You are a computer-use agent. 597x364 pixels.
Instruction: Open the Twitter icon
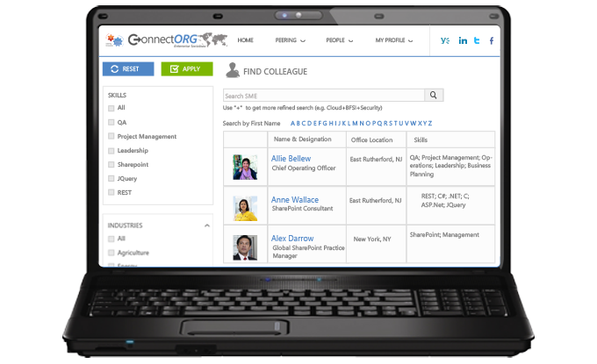pyautogui.click(x=477, y=40)
